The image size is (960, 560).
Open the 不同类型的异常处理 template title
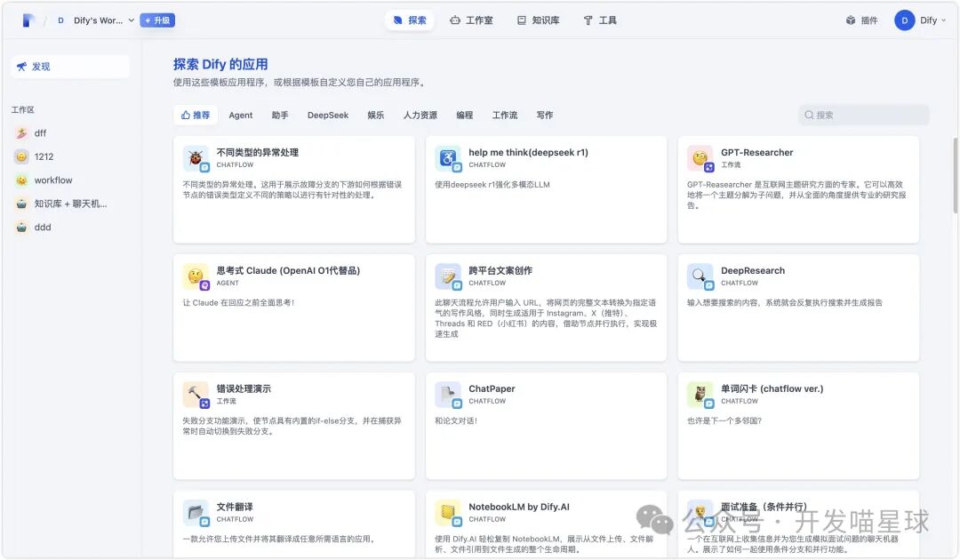(x=257, y=152)
